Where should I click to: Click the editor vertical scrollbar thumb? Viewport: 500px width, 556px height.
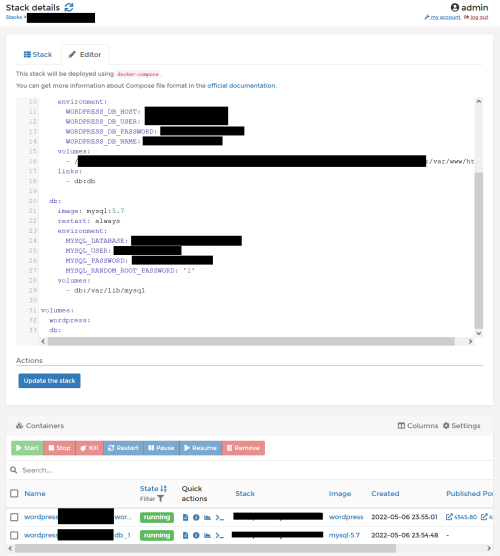(x=479, y=250)
